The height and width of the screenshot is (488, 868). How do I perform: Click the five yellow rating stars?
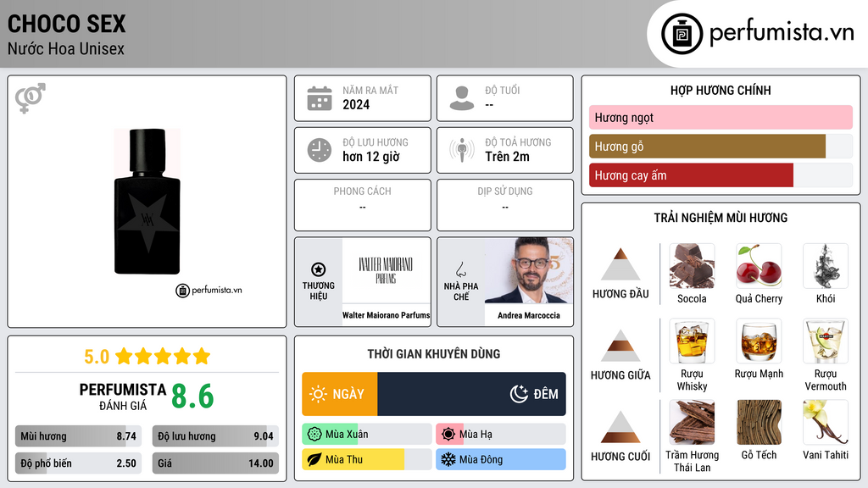163,357
